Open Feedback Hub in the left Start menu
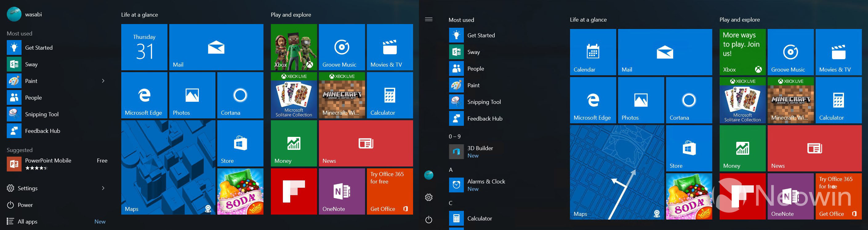Viewport: 868px width, 230px height. [x=57, y=131]
